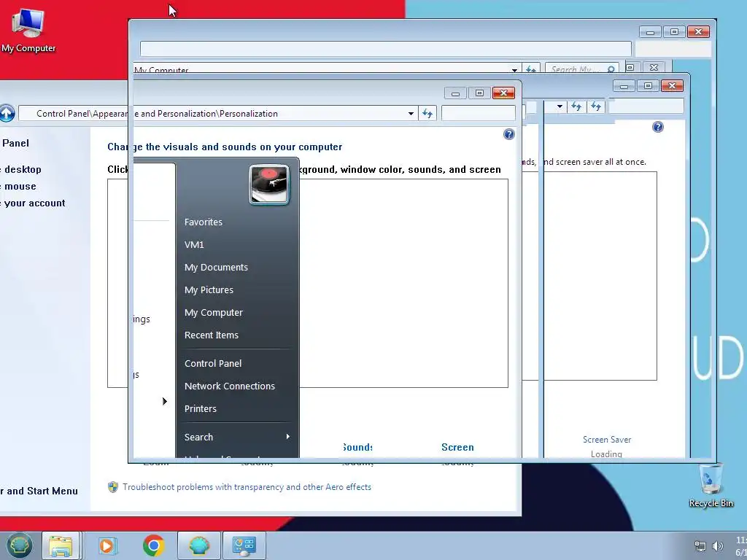Open the shell-icon app on taskbar
Image resolution: width=747 pixels, height=560 pixels.
coord(199,545)
